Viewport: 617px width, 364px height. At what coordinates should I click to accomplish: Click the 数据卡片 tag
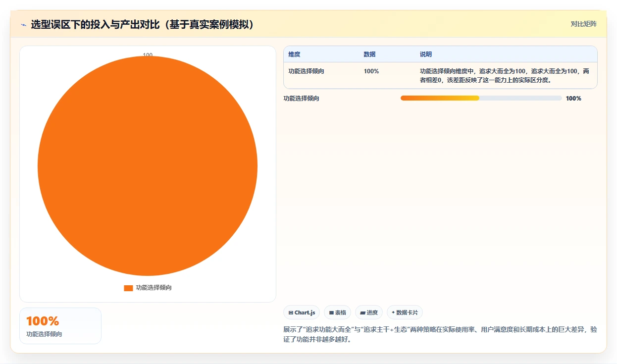pyautogui.click(x=405, y=312)
